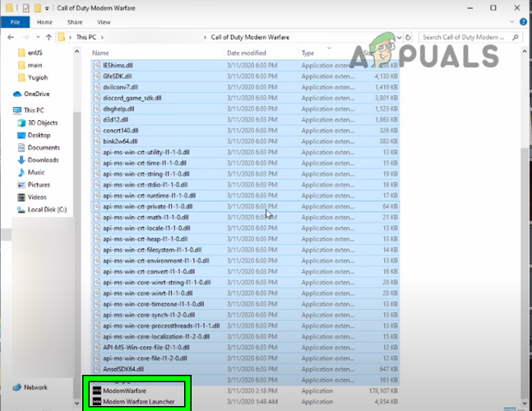Open Videos in the sidebar

(37, 197)
